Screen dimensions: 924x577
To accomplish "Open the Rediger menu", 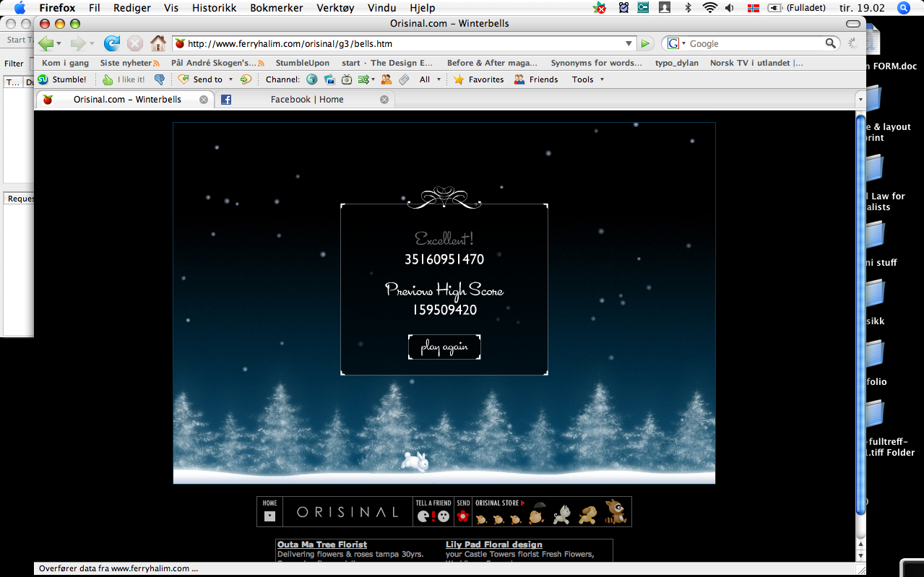I will 132,8.
